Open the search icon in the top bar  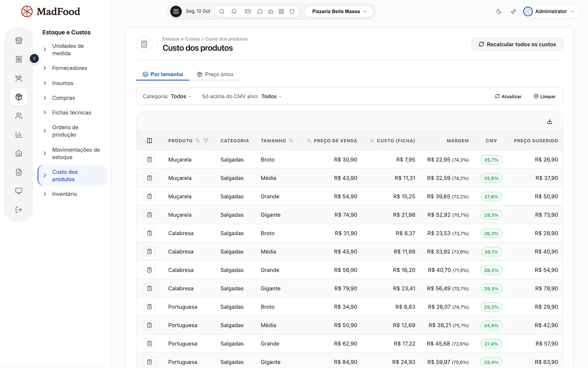tap(222, 11)
